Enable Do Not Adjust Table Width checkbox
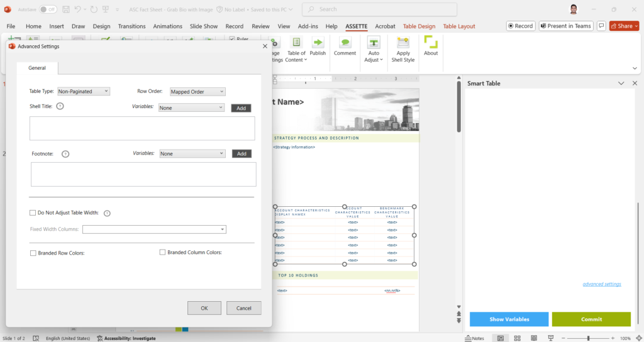The height and width of the screenshot is (342, 644). pyautogui.click(x=33, y=213)
